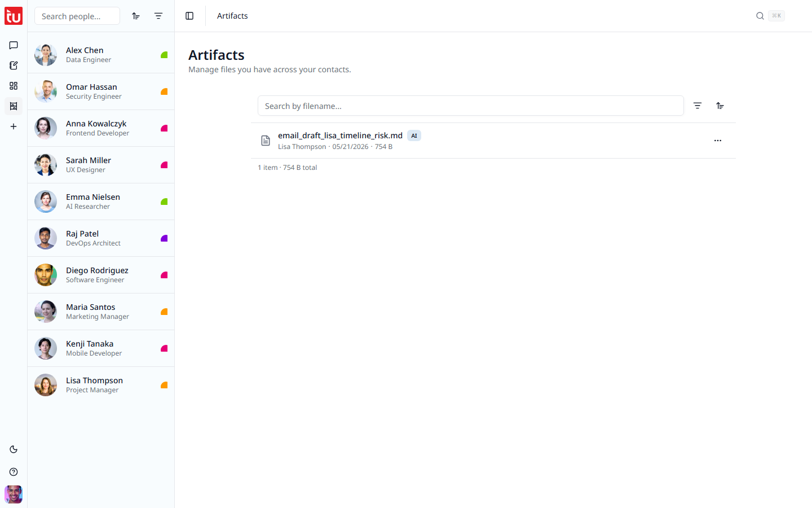The width and height of the screenshot is (812, 508).
Task: Click the AI badge next to filename
Action: [x=414, y=135]
